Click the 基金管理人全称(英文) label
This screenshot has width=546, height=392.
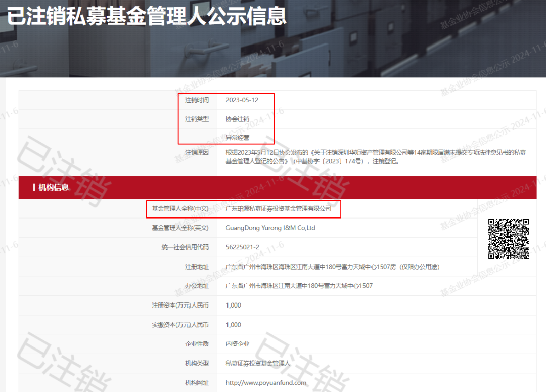pos(180,228)
